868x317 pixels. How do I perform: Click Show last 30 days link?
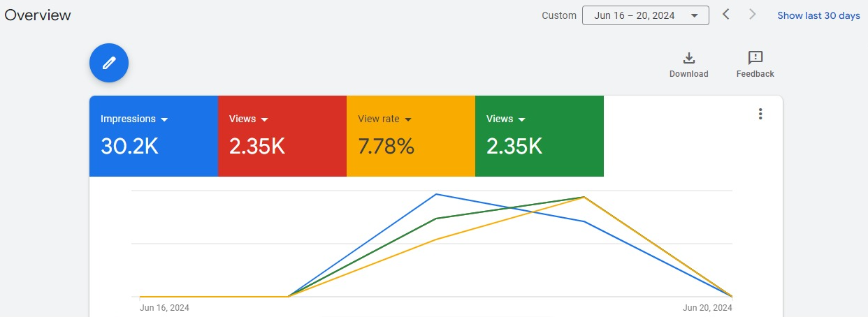tap(818, 15)
